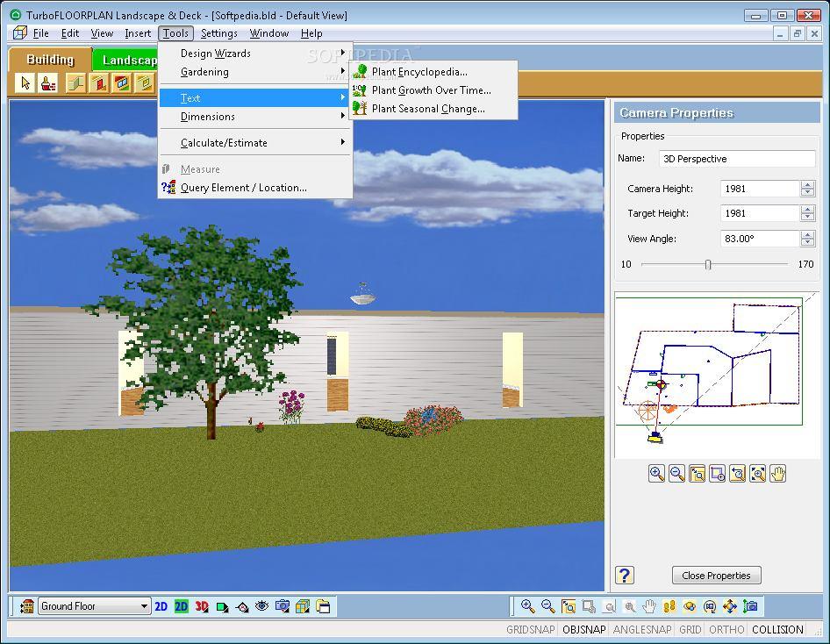Open the highlighted Text submenu
830x644 pixels.
click(255, 98)
